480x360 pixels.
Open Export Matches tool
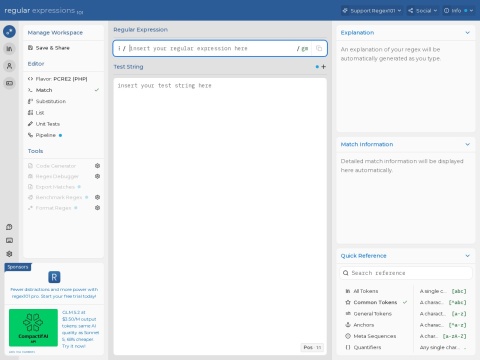[x=55, y=187]
